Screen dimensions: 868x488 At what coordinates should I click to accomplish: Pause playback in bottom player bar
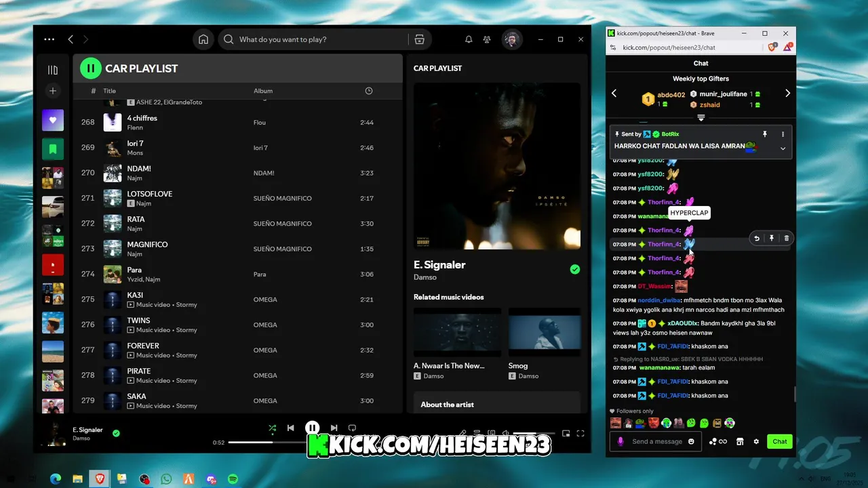pyautogui.click(x=312, y=428)
